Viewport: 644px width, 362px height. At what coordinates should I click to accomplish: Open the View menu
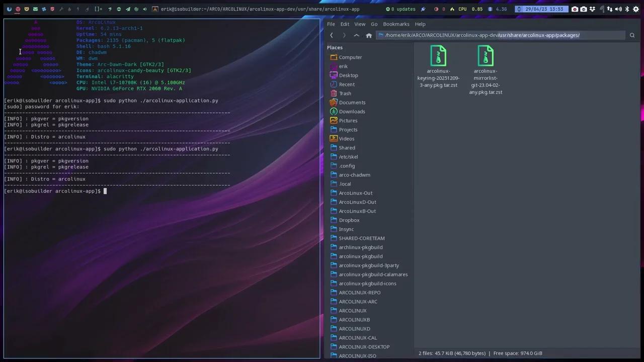(360, 24)
